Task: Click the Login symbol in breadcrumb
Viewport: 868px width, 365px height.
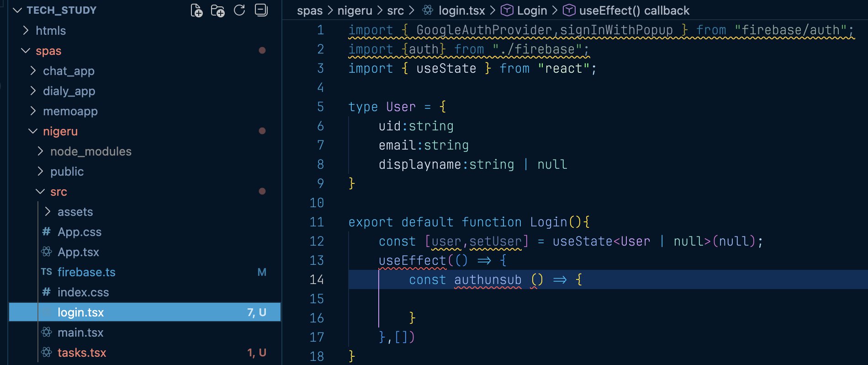Action: tap(531, 11)
